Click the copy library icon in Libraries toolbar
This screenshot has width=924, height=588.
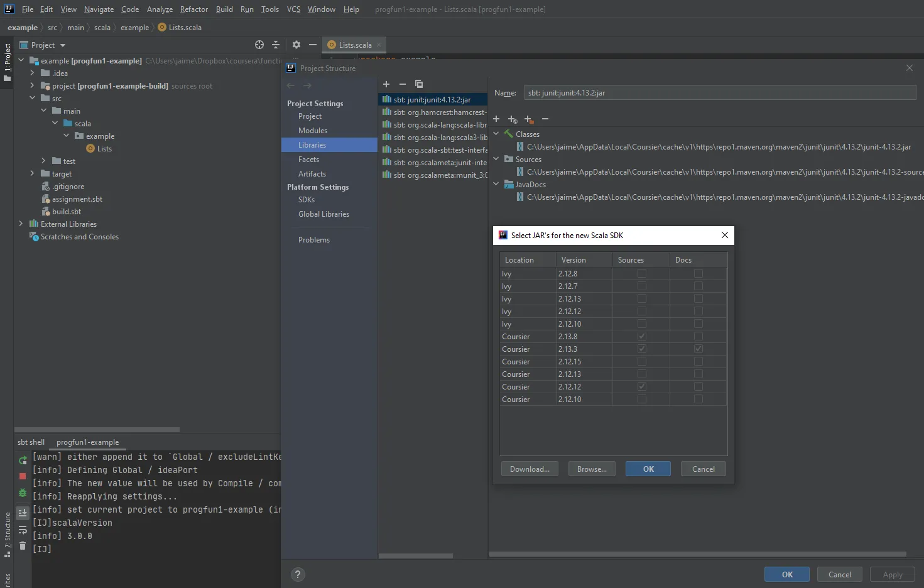pyautogui.click(x=419, y=84)
